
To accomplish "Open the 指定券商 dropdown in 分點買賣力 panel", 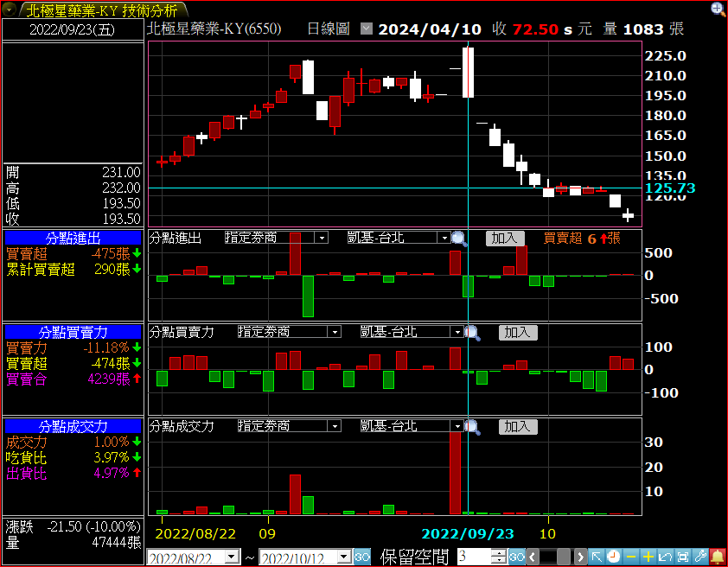I will click(x=334, y=332).
